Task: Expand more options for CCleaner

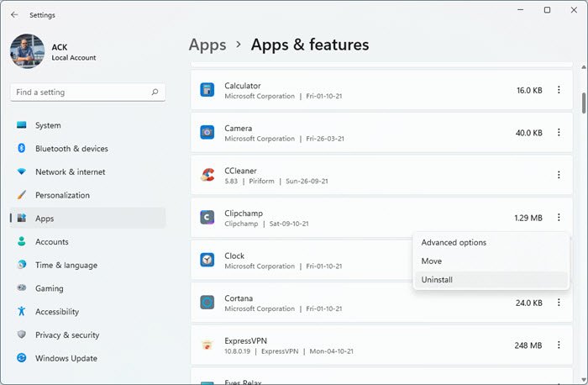Action: pos(559,175)
